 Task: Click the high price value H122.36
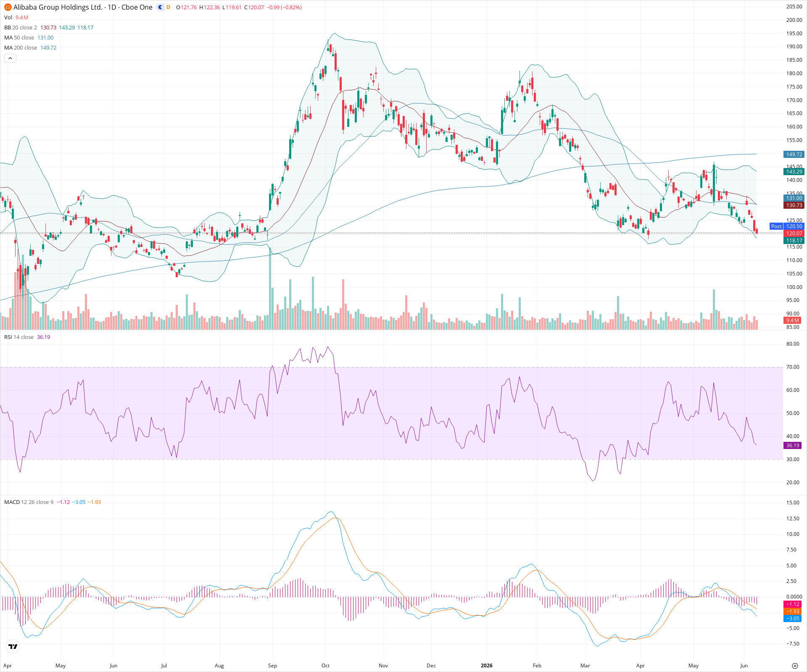209,8
